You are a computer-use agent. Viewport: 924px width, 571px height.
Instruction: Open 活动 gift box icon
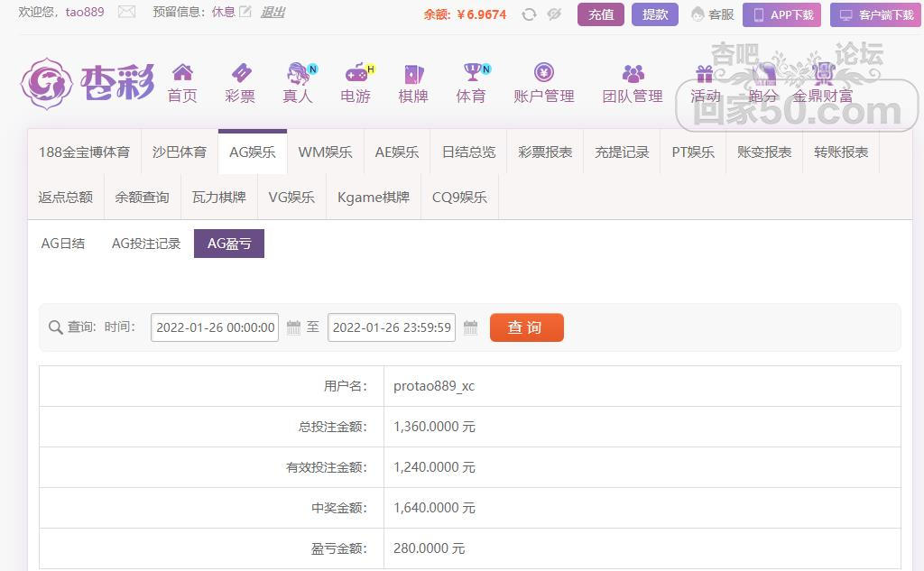click(705, 74)
